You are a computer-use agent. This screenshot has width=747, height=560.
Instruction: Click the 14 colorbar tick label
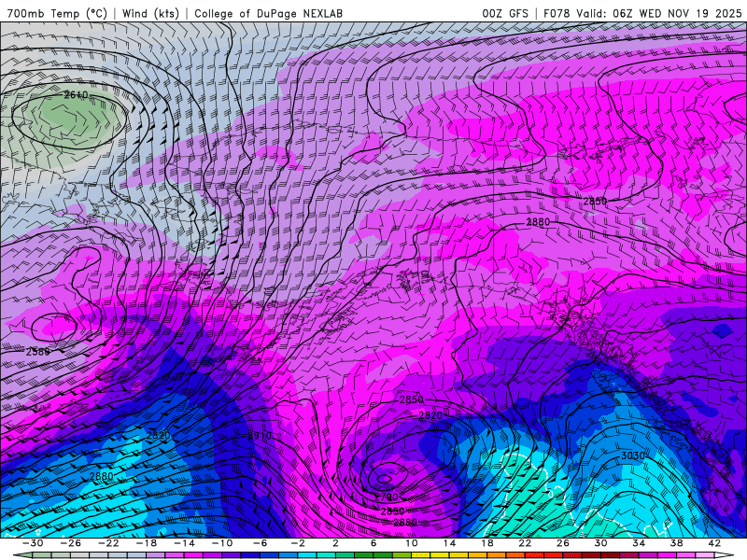click(x=449, y=543)
